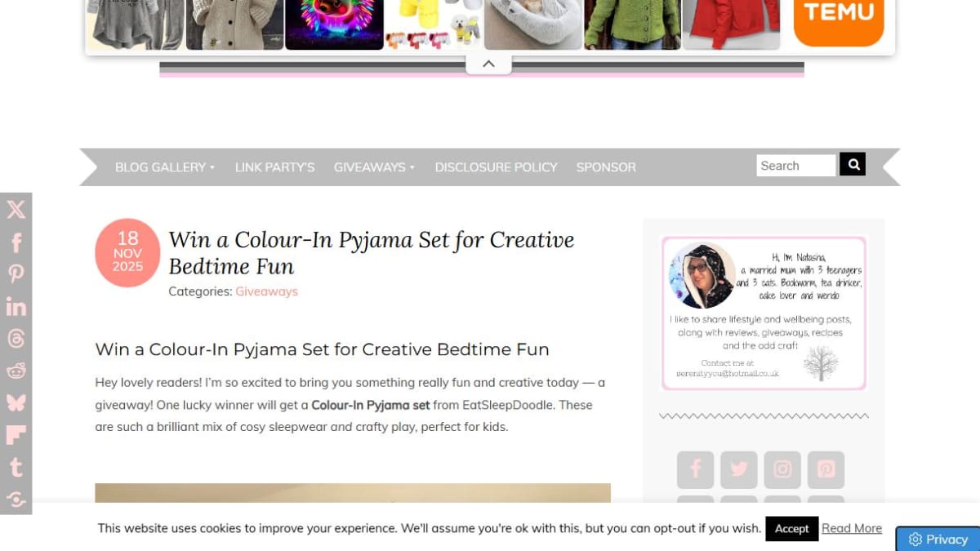Expand the Blog Gallery dropdown menu

click(x=164, y=167)
